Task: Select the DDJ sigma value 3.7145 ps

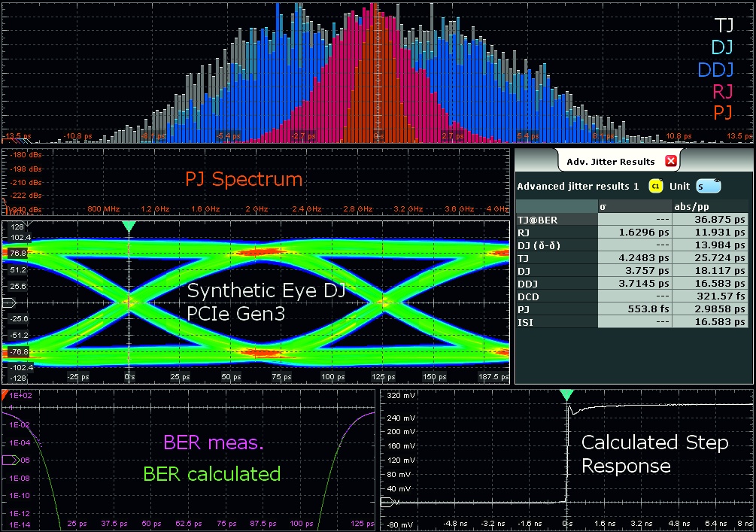Action: (x=635, y=284)
